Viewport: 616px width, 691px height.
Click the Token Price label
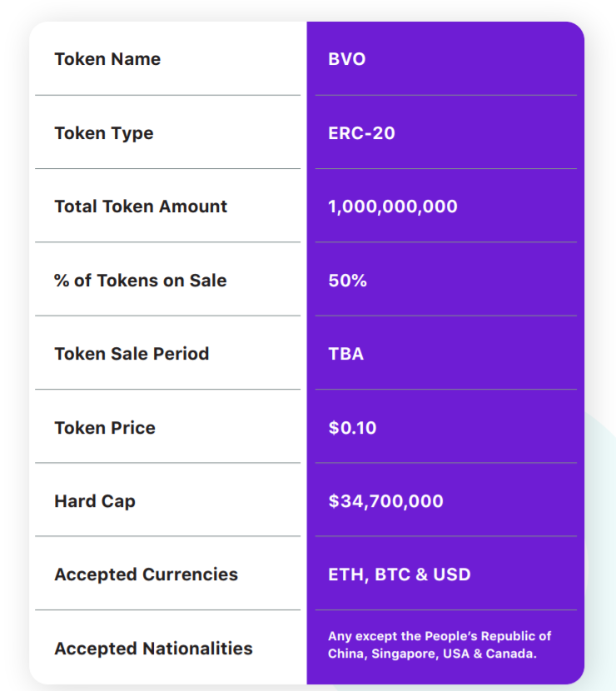(105, 428)
